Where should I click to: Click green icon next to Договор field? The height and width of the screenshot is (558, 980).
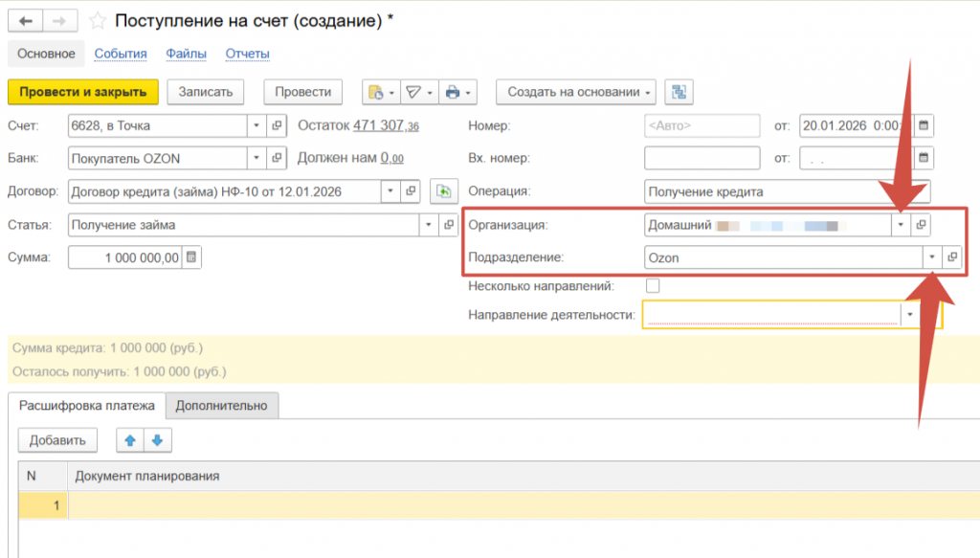(x=443, y=191)
